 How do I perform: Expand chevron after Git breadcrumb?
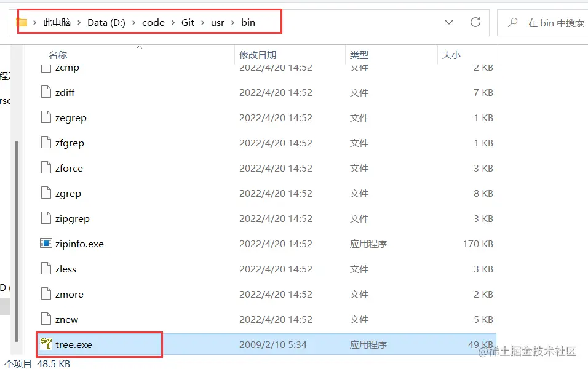202,23
